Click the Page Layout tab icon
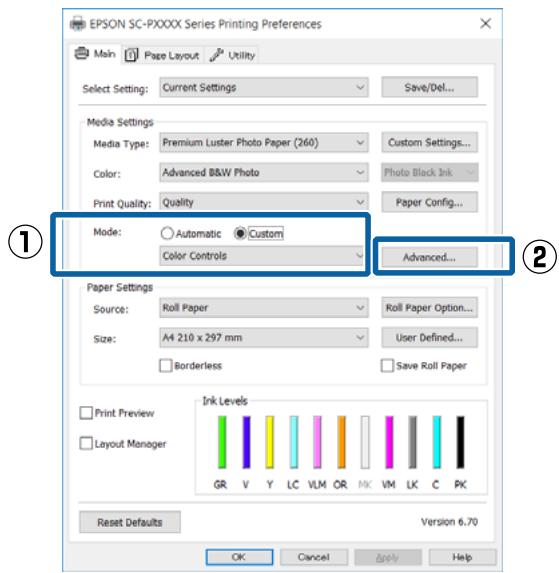This screenshot has height=573, width=559. tap(131, 55)
